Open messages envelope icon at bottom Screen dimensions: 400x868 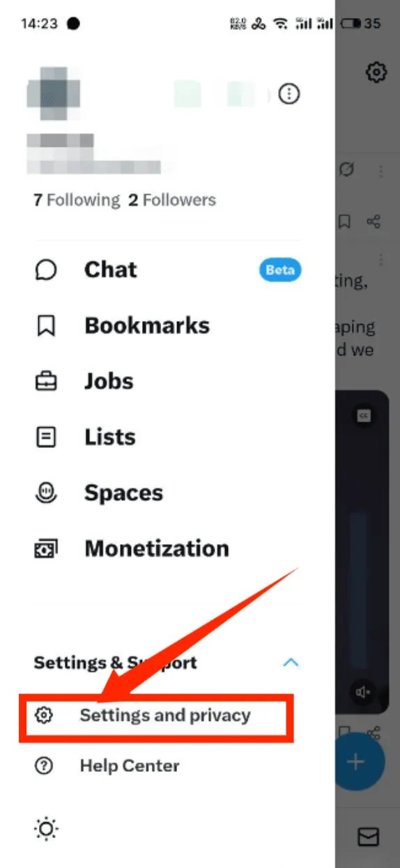[367, 836]
